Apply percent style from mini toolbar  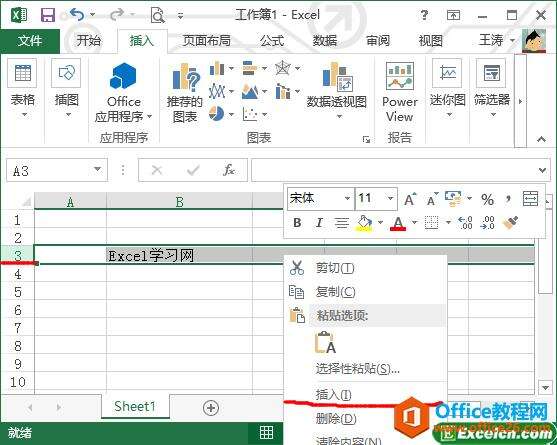[487, 200]
